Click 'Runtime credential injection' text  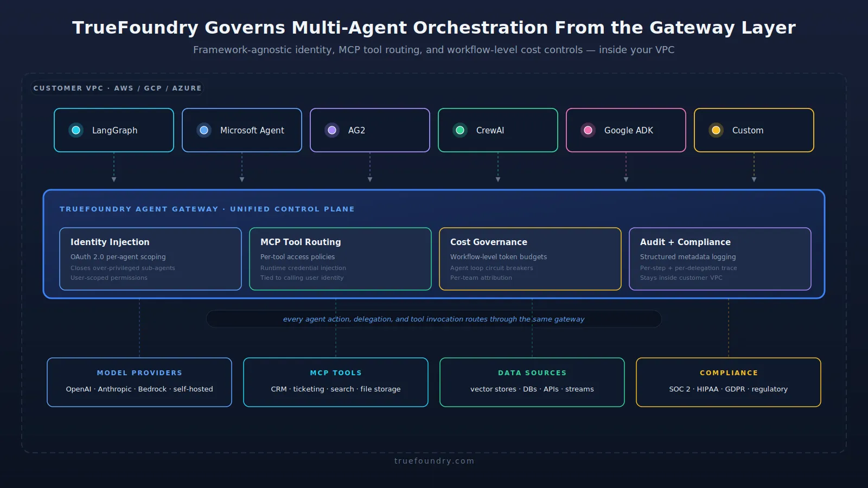click(x=303, y=268)
